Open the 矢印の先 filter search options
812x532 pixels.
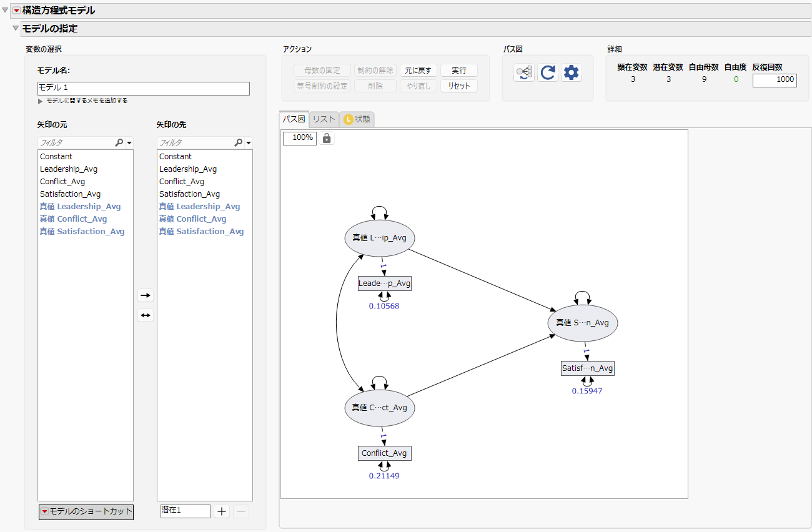tap(242, 143)
